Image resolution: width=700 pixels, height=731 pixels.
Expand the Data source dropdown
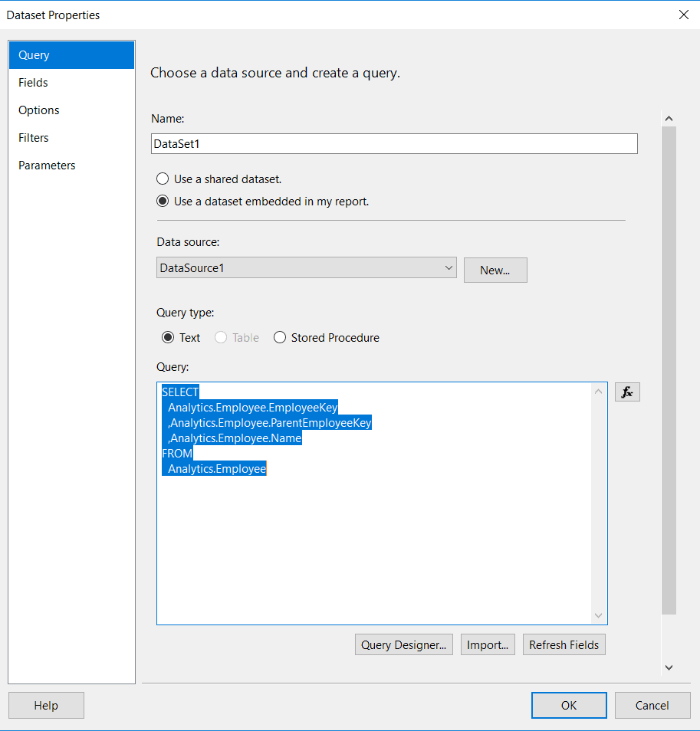tap(449, 268)
